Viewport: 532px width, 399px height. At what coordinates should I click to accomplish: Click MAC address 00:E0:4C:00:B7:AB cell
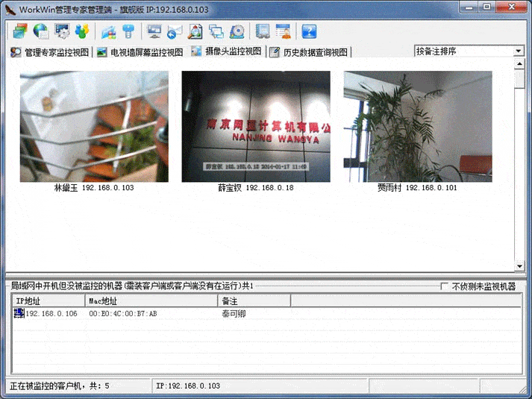(x=123, y=313)
